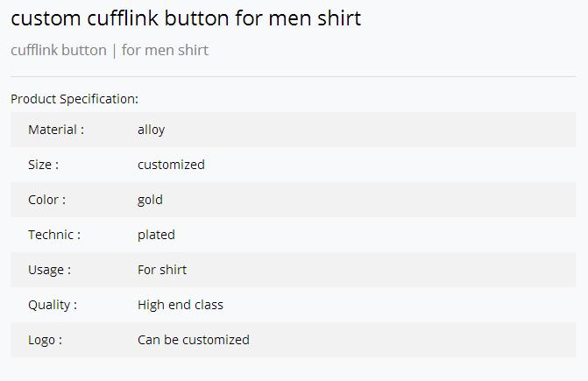Click the 'Can be customized' logo value
This screenshot has height=381, width=588.
tap(194, 340)
